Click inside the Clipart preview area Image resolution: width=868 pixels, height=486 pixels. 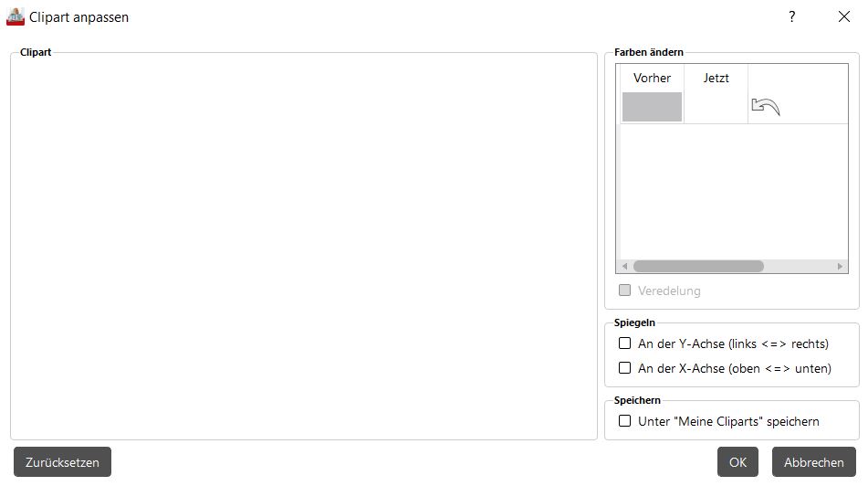(x=304, y=247)
